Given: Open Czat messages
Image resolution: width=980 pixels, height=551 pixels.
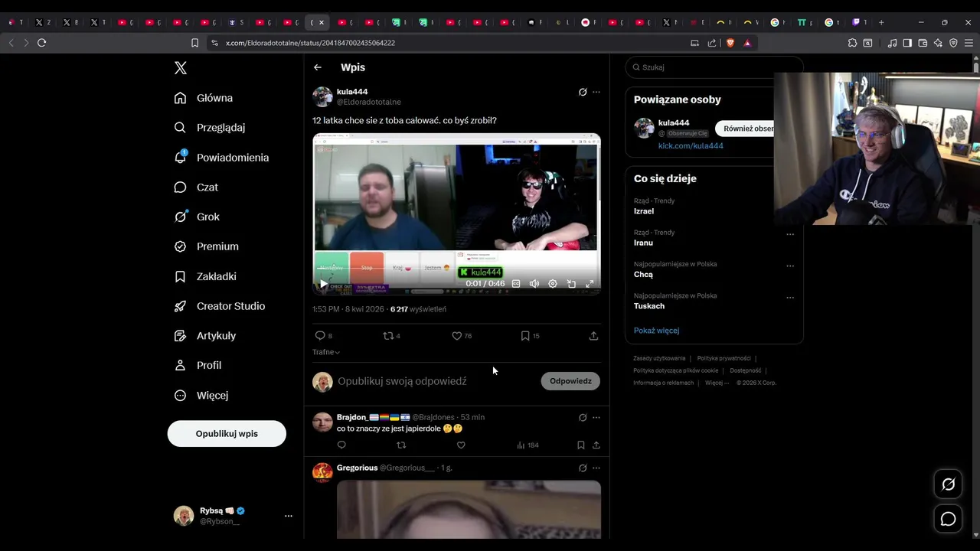Looking at the screenshot, I should 196,187.
